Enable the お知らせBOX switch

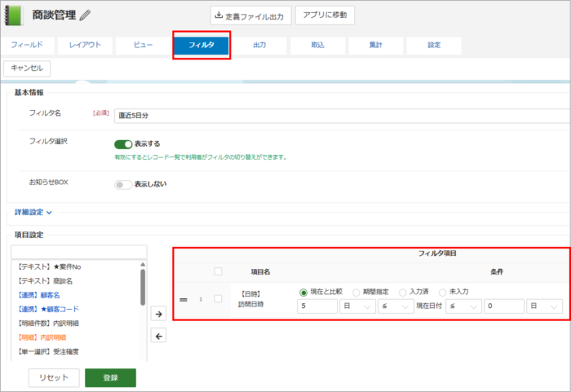(x=123, y=184)
